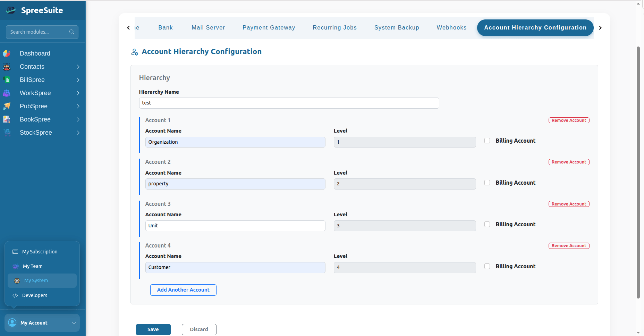Edit the Unit account name field
The image size is (644, 336).
click(235, 226)
